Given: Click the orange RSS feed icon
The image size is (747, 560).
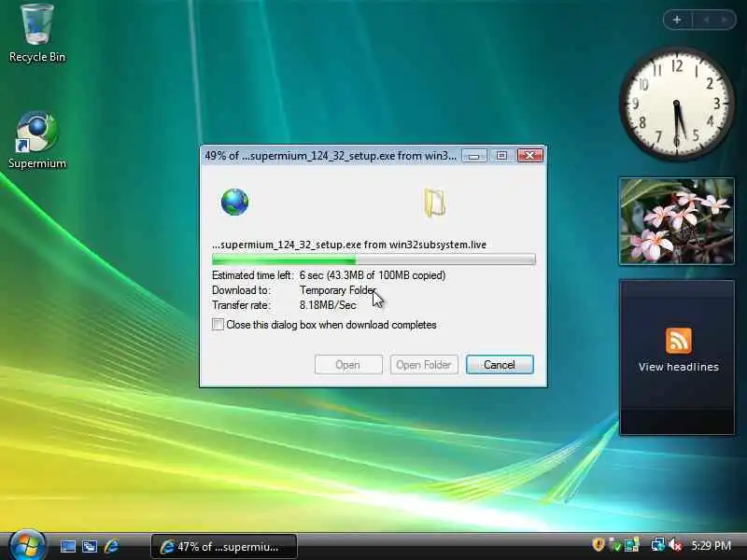Looking at the screenshot, I should [679, 340].
